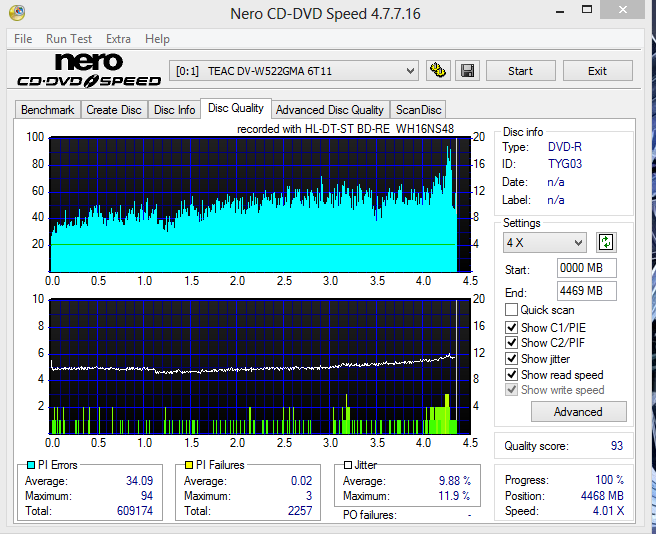The width and height of the screenshot is (656, 534).
Task: Click the jitter average 9.88 %
Action: pyautogui.click(x=455, y=480)
